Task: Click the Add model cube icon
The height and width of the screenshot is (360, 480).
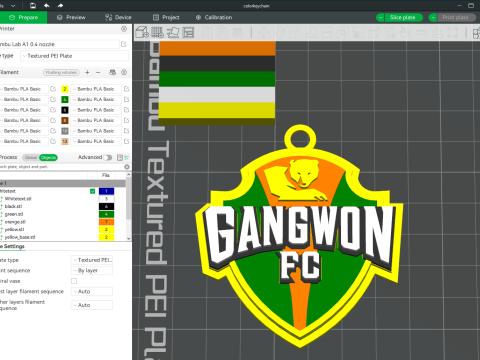Action: (142, 32)
